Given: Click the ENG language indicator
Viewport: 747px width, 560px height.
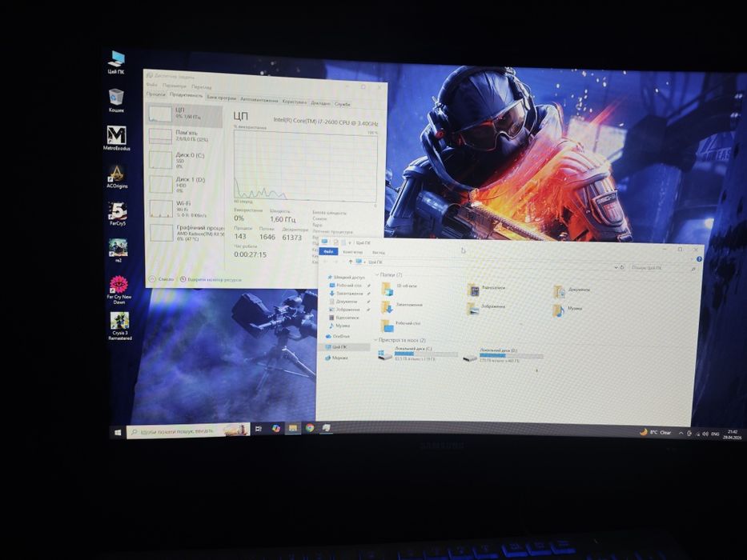Looking at the screenshot, I should coord(715,434).
